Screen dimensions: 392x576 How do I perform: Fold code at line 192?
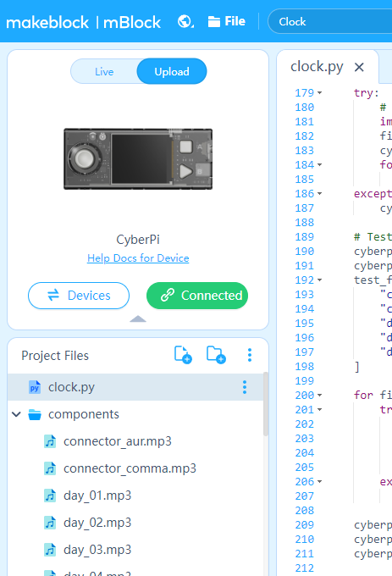(320, 280)
